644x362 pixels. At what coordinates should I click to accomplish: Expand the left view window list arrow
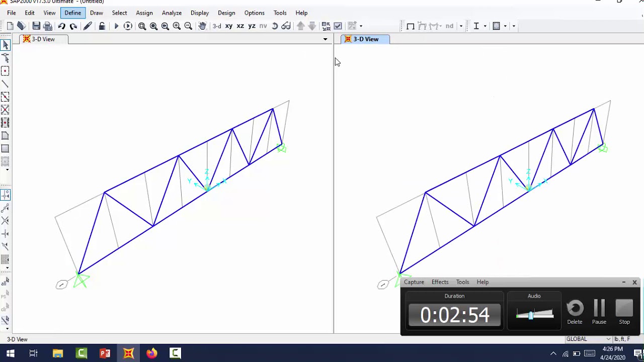point(325,39)
